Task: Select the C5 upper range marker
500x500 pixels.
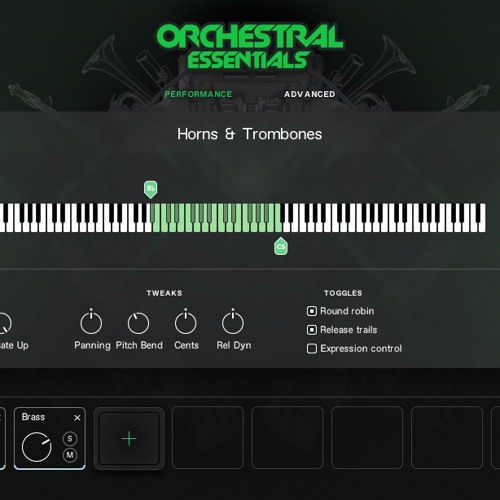Action: click(x=281, y=246)
